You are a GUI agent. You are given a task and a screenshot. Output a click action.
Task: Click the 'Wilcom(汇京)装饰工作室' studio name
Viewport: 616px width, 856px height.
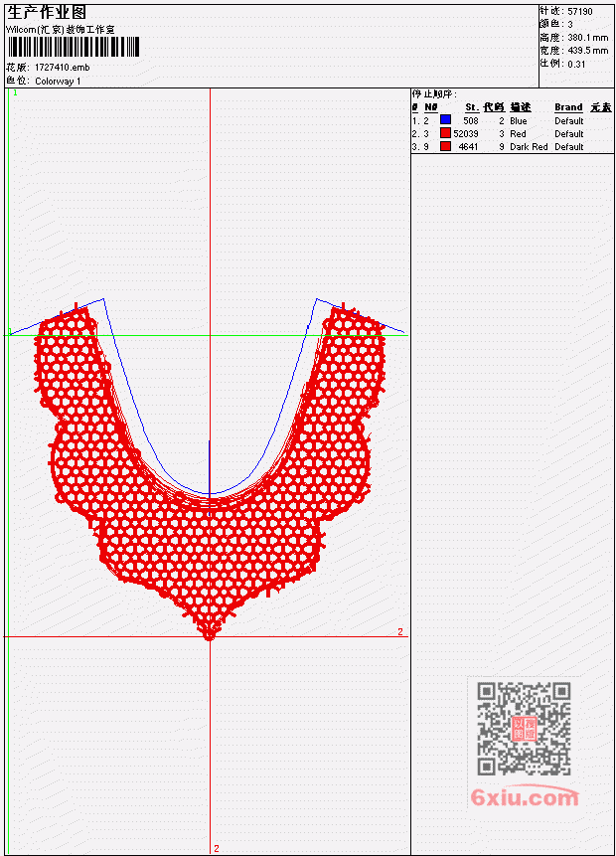(61, 30)
